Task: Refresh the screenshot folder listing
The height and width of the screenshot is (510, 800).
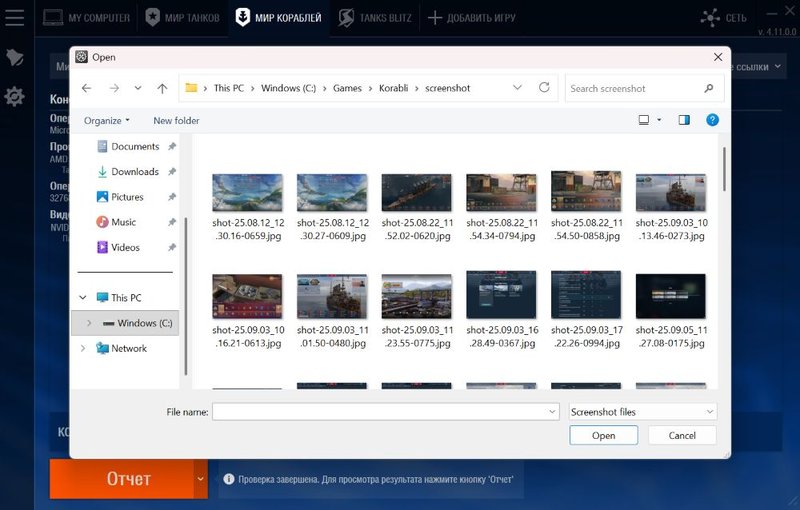Action: click(x=544, y=88)
